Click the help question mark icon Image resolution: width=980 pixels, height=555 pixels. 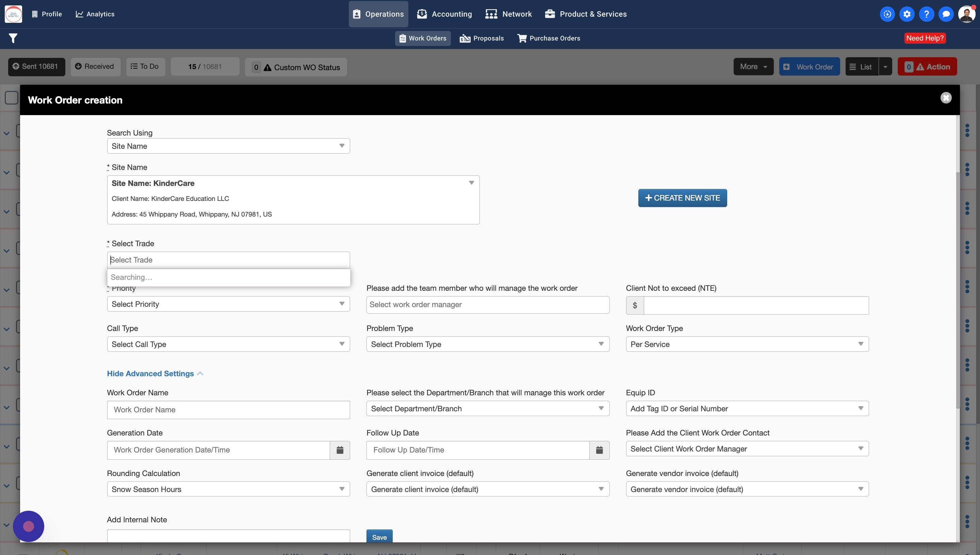tap(926, 14)
